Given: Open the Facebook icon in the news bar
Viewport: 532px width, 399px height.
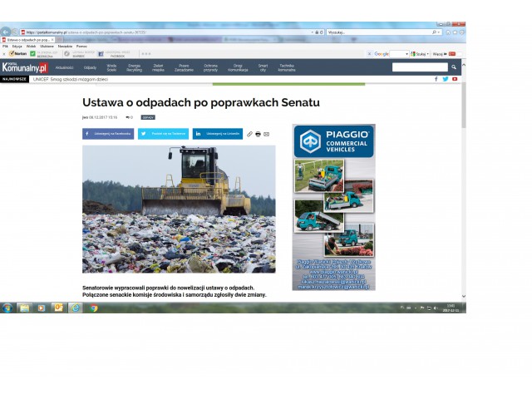Looking at the screenshot, I should tap(436, 79).
